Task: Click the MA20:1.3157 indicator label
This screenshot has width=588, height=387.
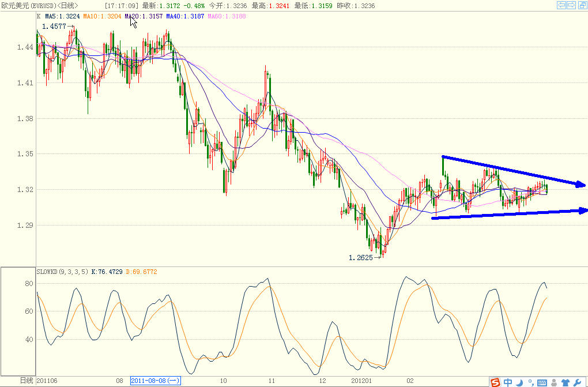Action: [x=144, y=16]
